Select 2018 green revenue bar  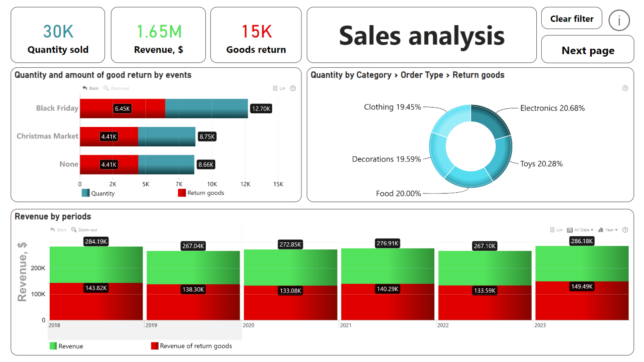coord(96,265)
